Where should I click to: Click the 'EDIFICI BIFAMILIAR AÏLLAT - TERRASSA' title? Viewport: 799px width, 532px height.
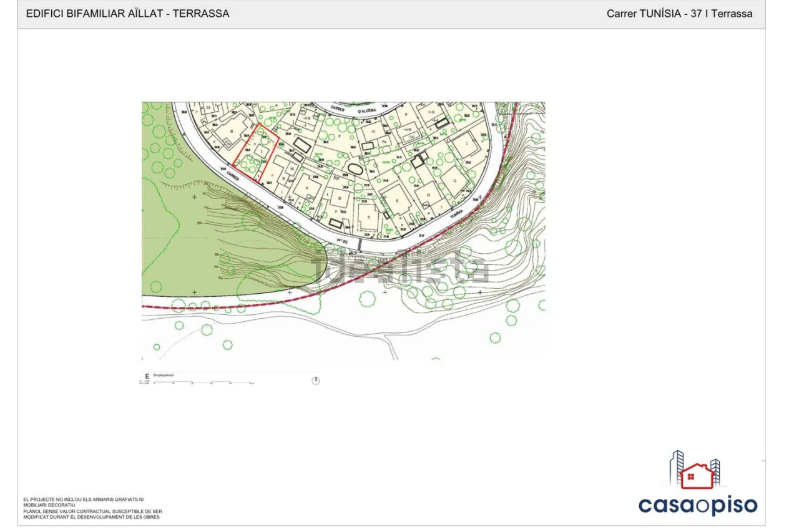(127, 14)
